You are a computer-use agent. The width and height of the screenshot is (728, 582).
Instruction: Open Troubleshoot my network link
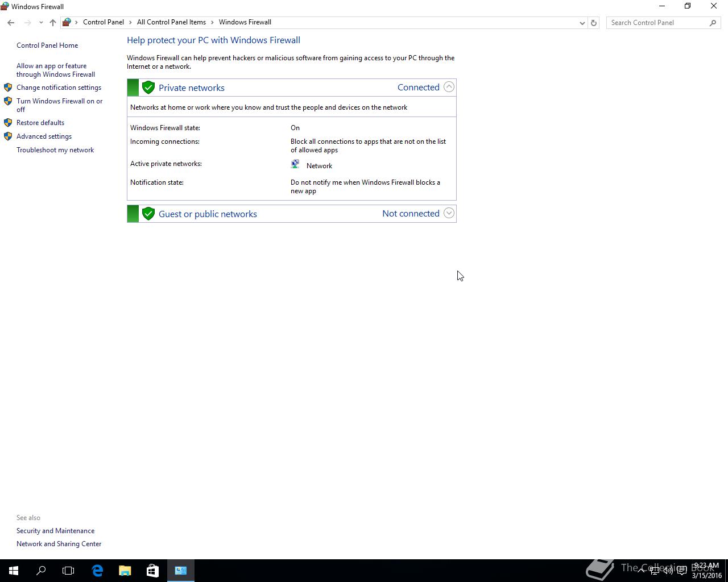point(55,150)
